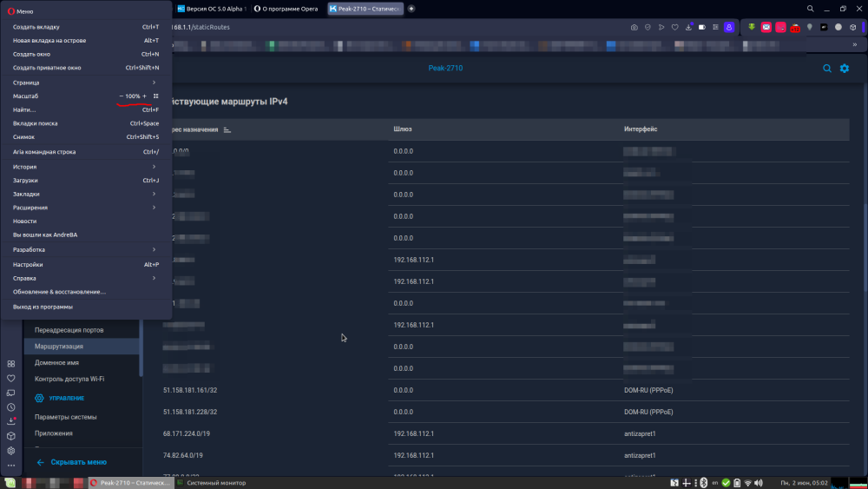Expand the Закладки submenu
This screenshot has height=489, width=868.
point(84,194)
